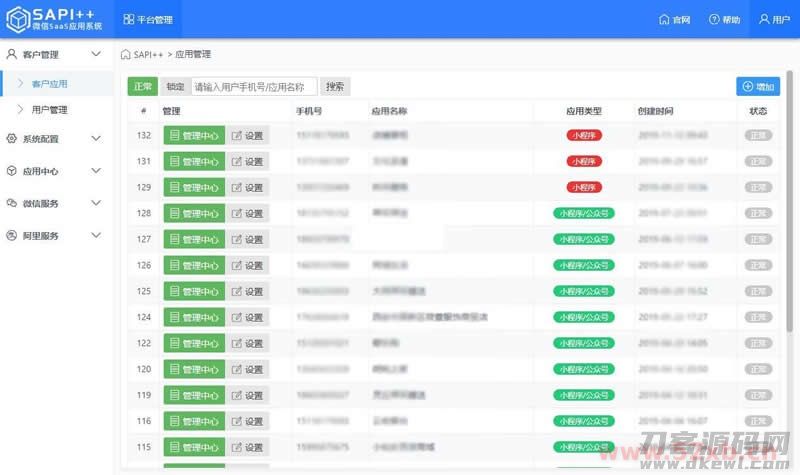Click 设置 edit icon in row 127
This screenshot has height=475, width=800.
pos(236,239)
